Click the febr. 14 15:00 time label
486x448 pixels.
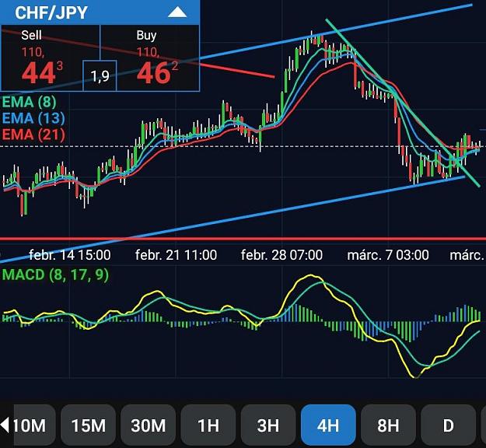click(70, 255)
